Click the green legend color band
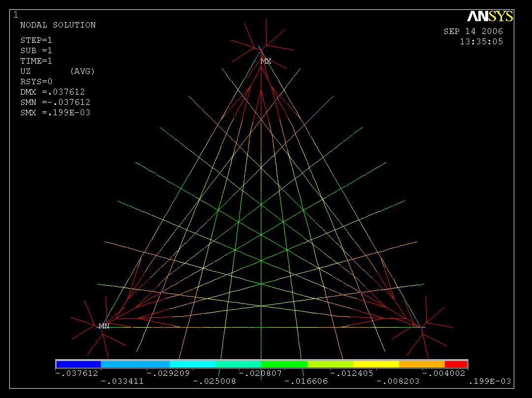The width and height of the screenshot is (532, 398). (x=284, y=364)
